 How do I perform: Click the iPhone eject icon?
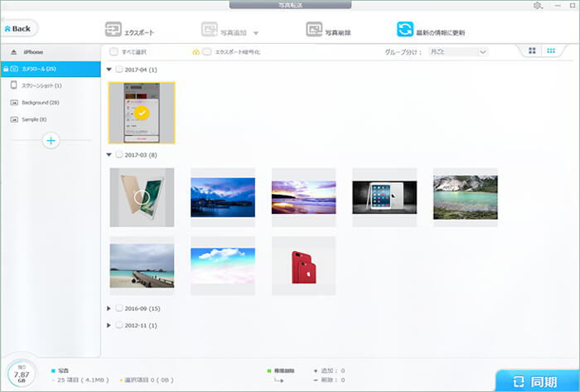pyautogui.click(x=13, y=52)
